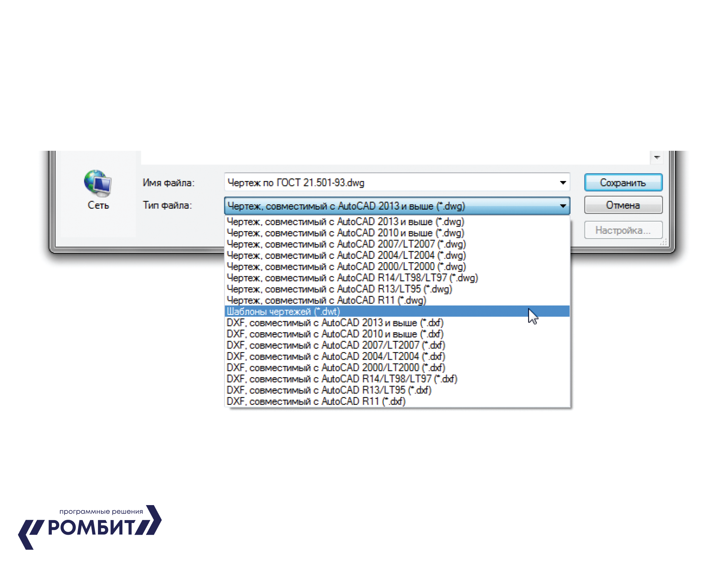Pick DWG AutoCAD 2004/LT2004 format
This screenshot has width=728, height=566.
click(346, 255)
